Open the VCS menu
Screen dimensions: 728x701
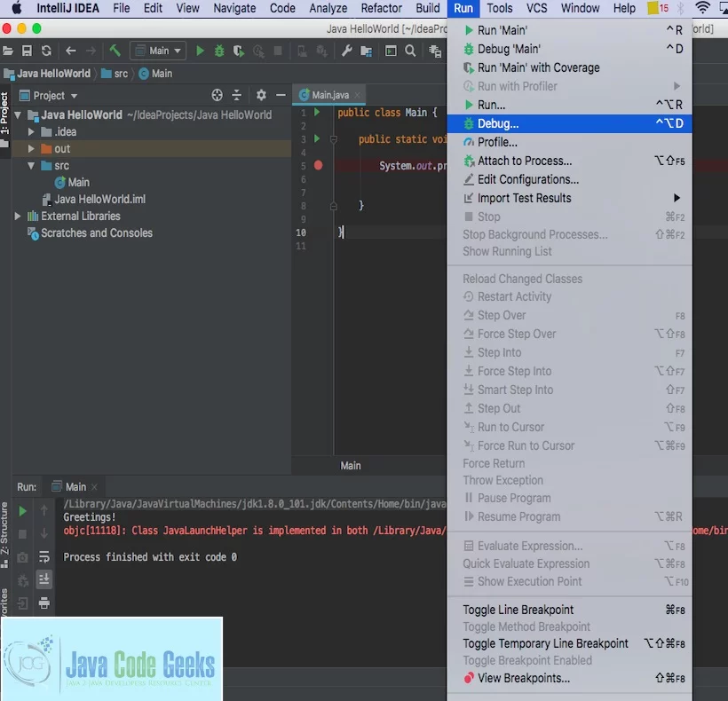[x=537, y=8]
